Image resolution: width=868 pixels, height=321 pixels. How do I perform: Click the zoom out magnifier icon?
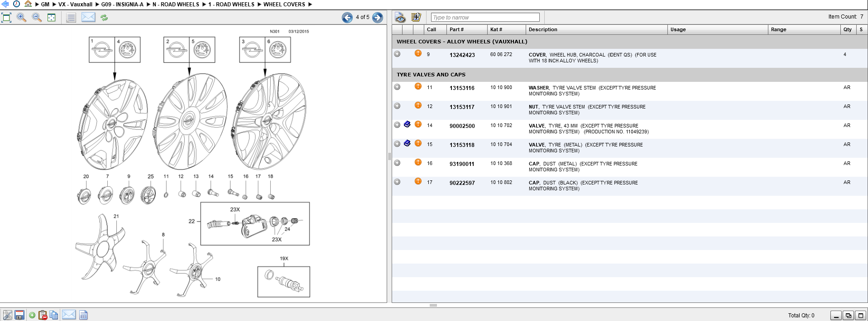(37, 18)
